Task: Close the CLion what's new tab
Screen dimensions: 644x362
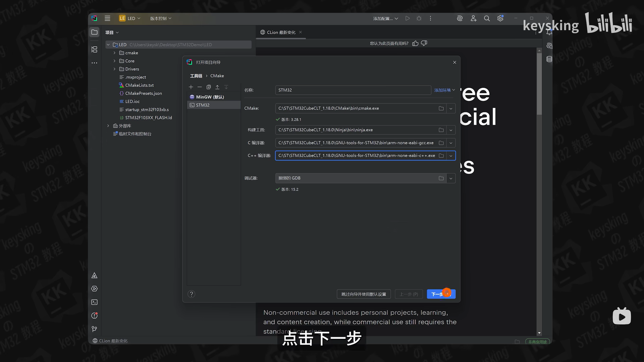Action: click(x=301, y=32)
